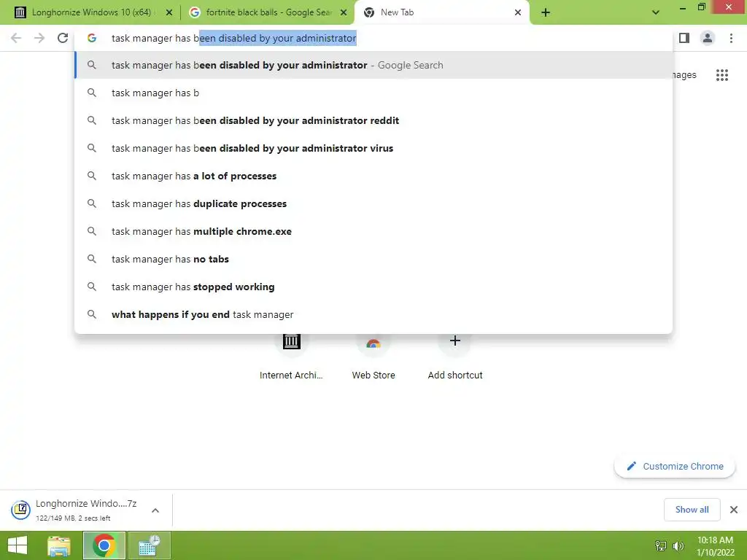Select suggestion 'stopped working'

coord(373,287)
